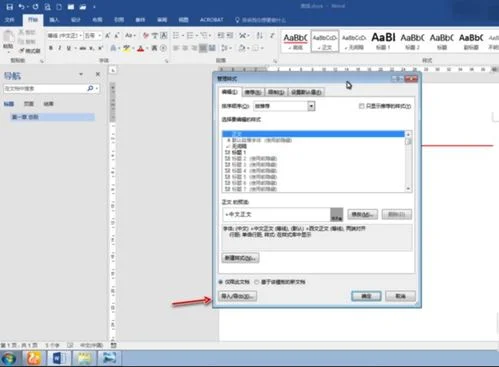This screenshot has width=499, height=367.
Task: Click the center alignment icon
Action: coord(185,48)
